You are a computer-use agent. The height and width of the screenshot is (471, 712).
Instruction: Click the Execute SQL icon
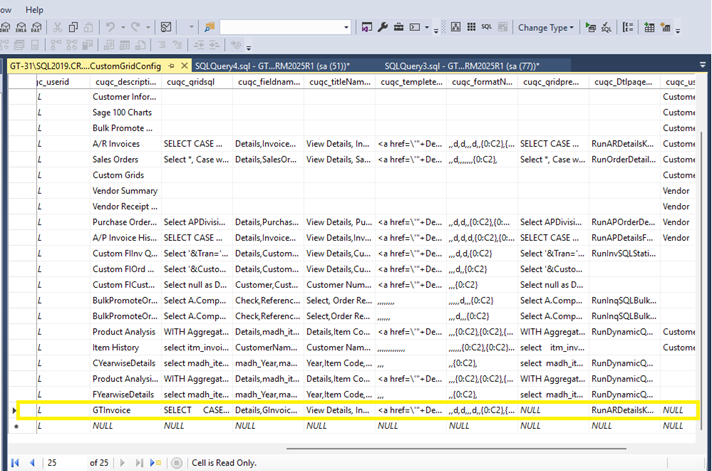(x=591, y=28)
